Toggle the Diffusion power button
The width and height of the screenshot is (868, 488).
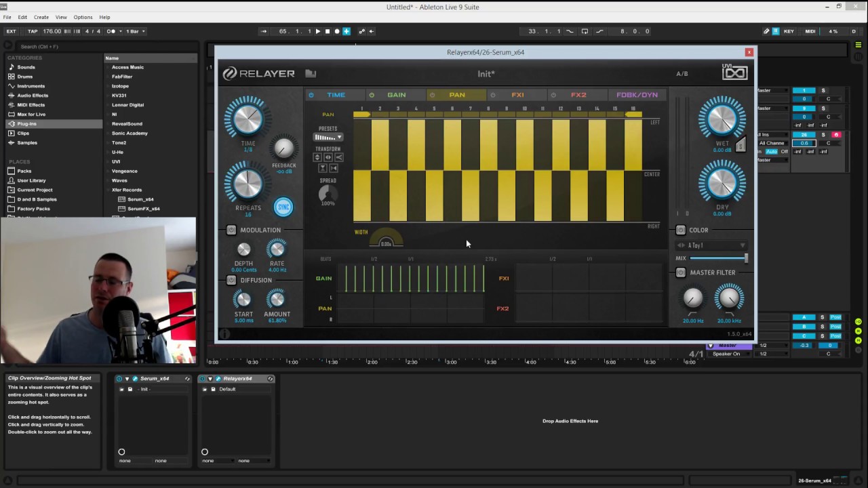coord(231,280)
